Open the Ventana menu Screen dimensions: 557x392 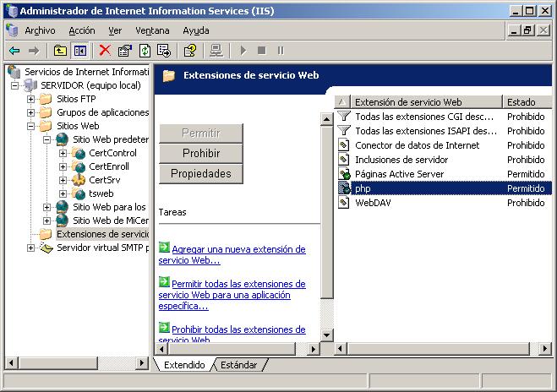click(152, 31)
